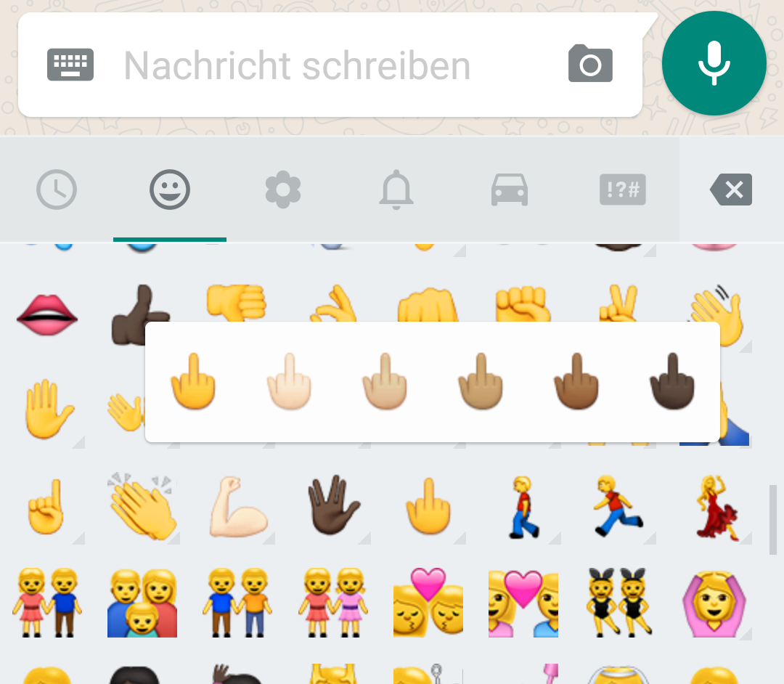Screen dimensions: 784x684
Task: Insert the flexed biceps emoji
Action: pos(238,507)
